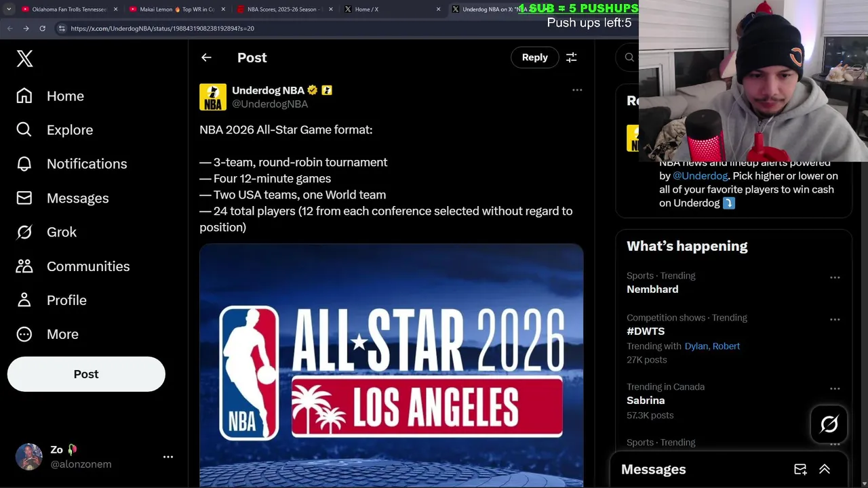Click the URL in the address bar
Screen dimensions: 868x488
point(162,28)
